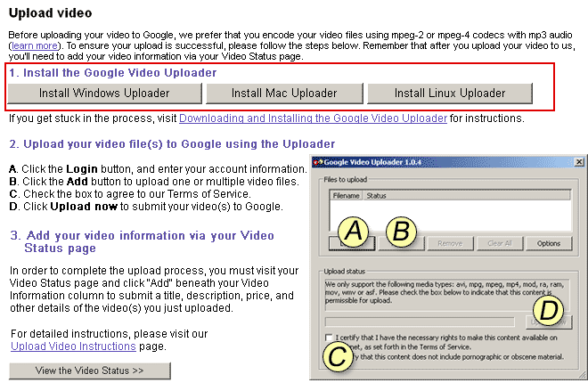The width and height of the screenshot is (588, 383).
Task: Click the circled B Add marker
Action: click(402, 232)
